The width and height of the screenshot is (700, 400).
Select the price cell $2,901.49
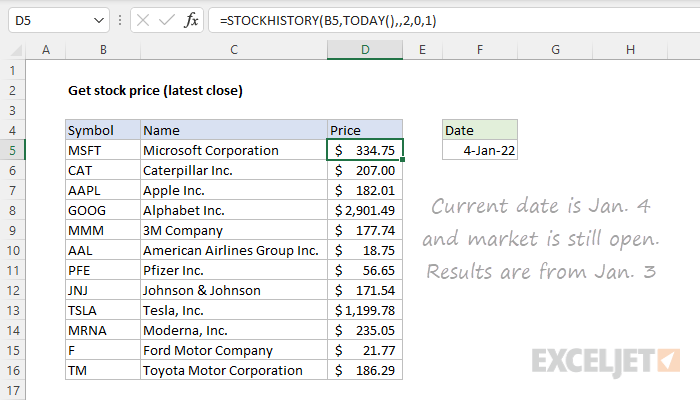pos(365,210)
